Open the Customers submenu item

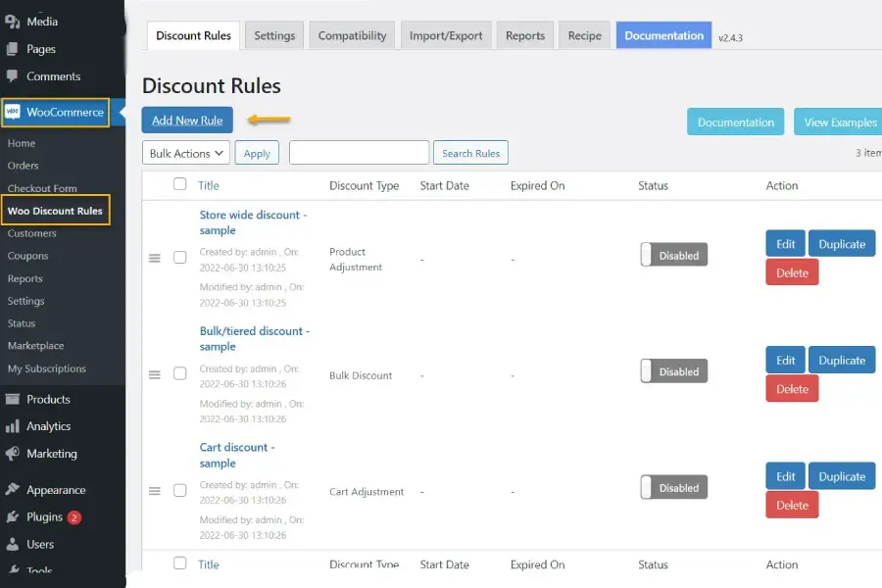[32, 233]
